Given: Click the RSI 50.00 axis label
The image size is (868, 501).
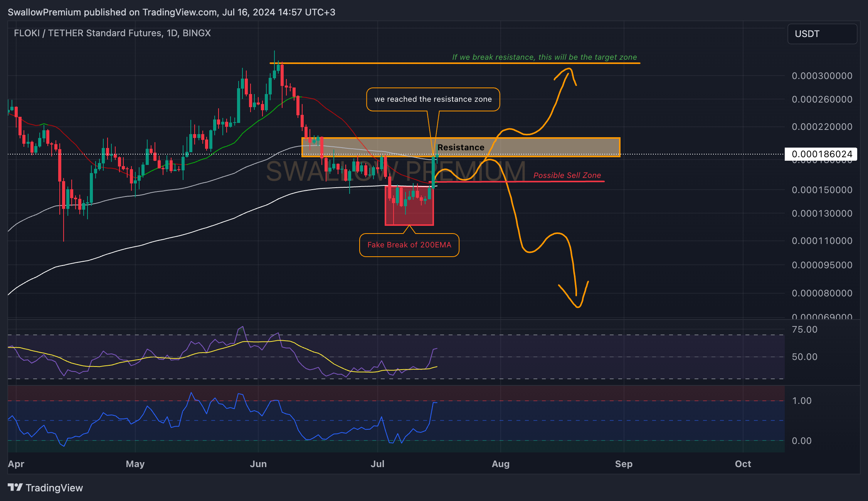Looking at the screenshot, I should click(x=804, y=357).
